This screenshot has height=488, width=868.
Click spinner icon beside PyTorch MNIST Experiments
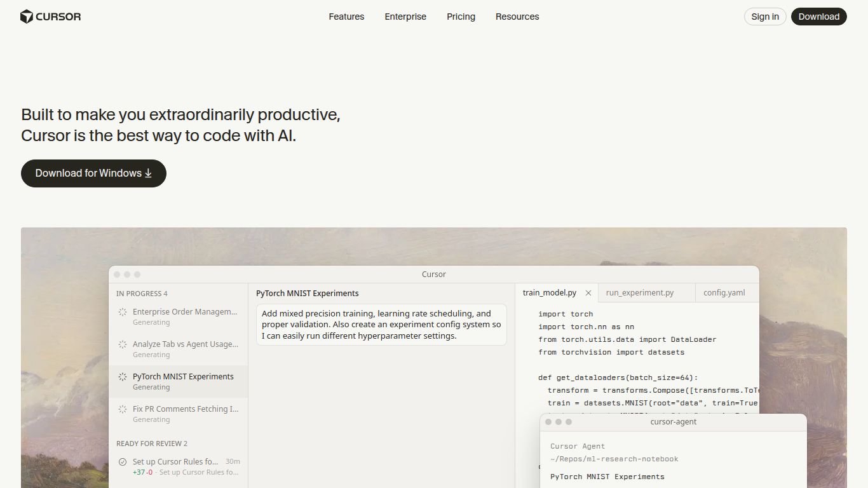[x=123, y=377]
